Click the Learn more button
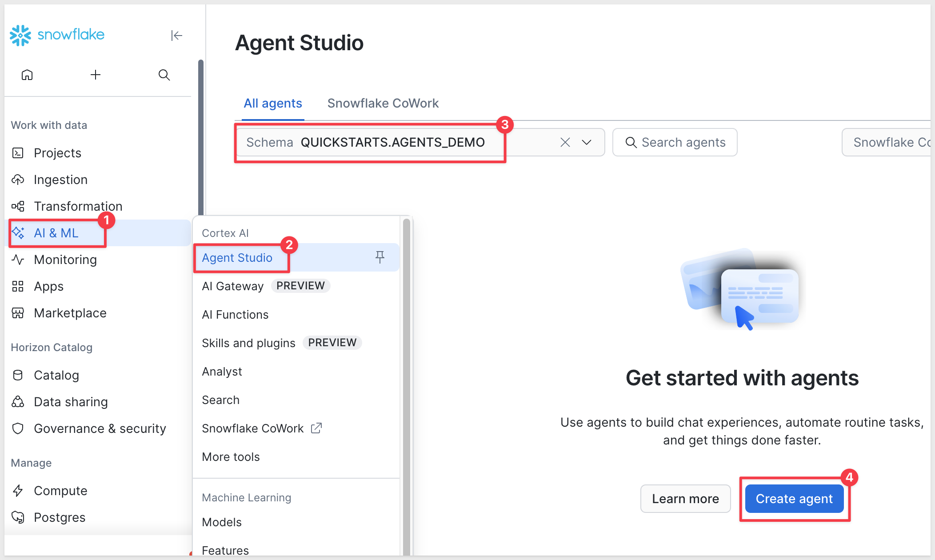This screenshot has width=935, height=560. click(685, 499)
